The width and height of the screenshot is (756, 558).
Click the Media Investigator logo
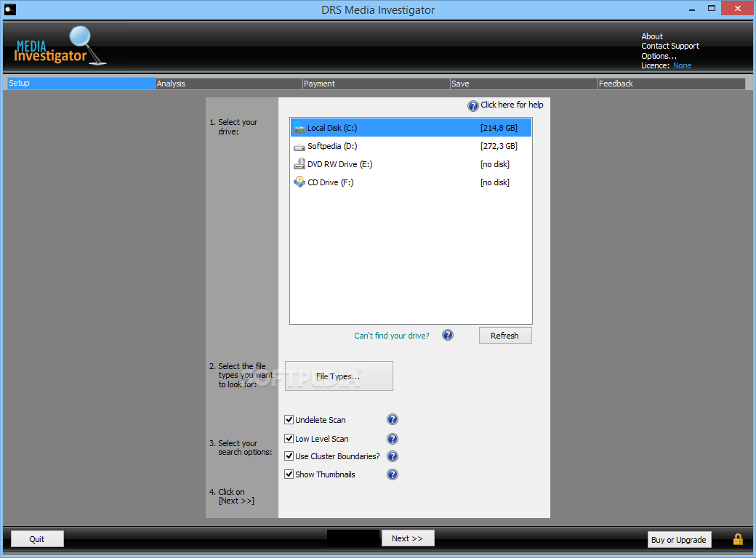[x=60, y=46]
